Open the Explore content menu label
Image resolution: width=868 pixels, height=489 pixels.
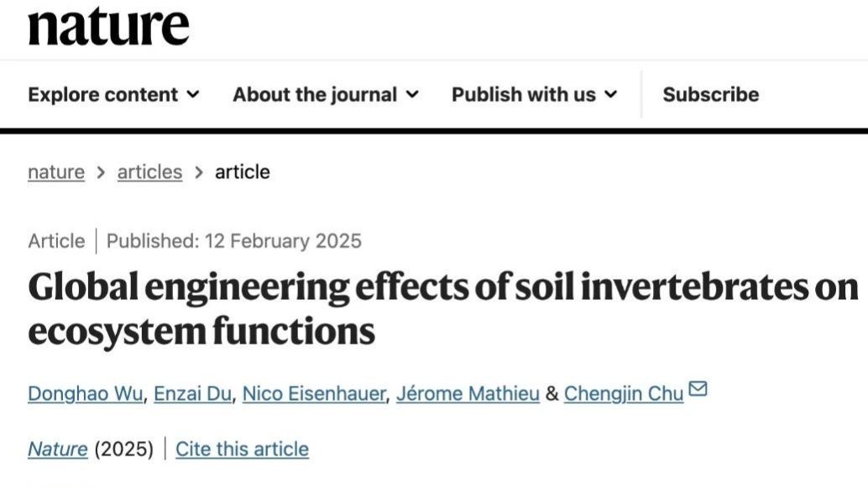click(x=102, y=94)
